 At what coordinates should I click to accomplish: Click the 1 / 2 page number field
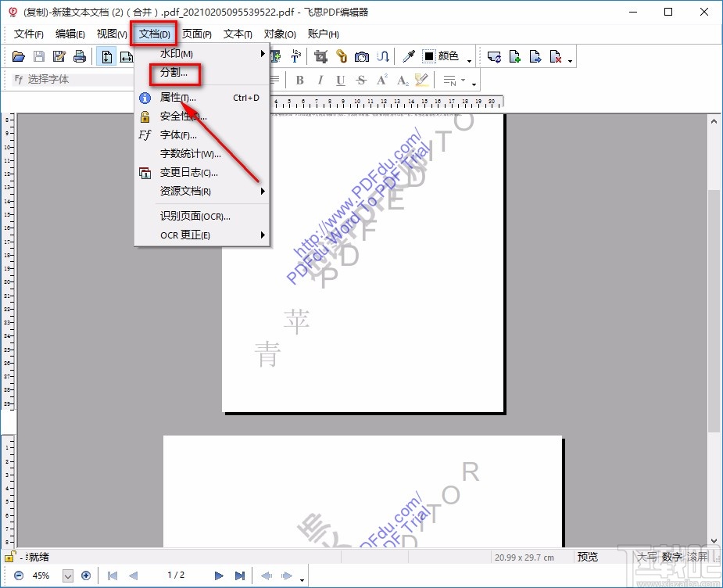coord(176,575)
